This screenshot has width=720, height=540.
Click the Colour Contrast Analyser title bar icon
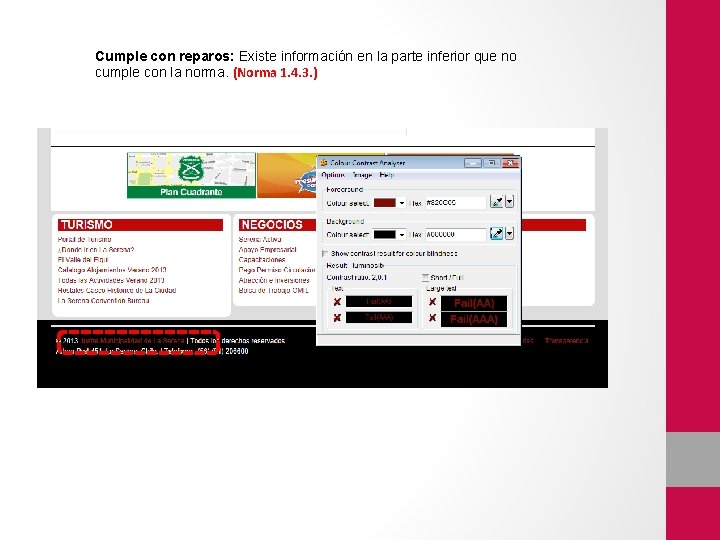click(324, 163)
